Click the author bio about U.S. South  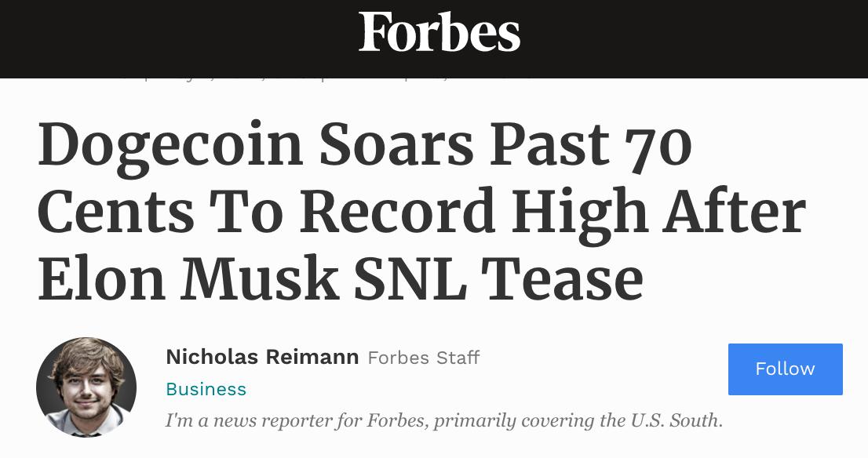pos(443,420)
